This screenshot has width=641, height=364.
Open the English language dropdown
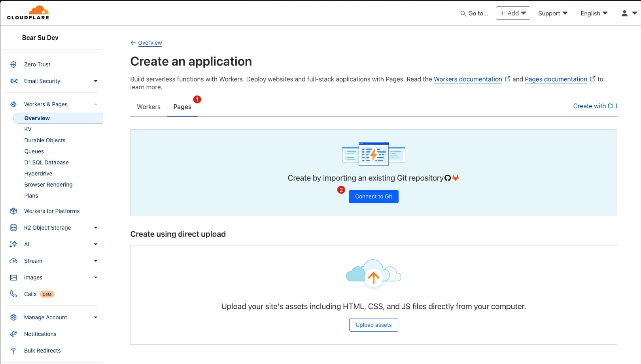[594, 13]
